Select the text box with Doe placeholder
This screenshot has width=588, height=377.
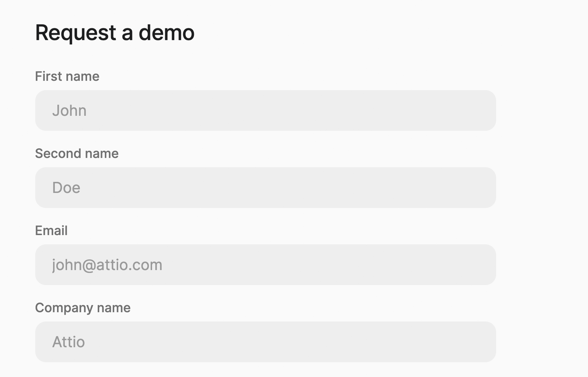click(x=265, y=188)
